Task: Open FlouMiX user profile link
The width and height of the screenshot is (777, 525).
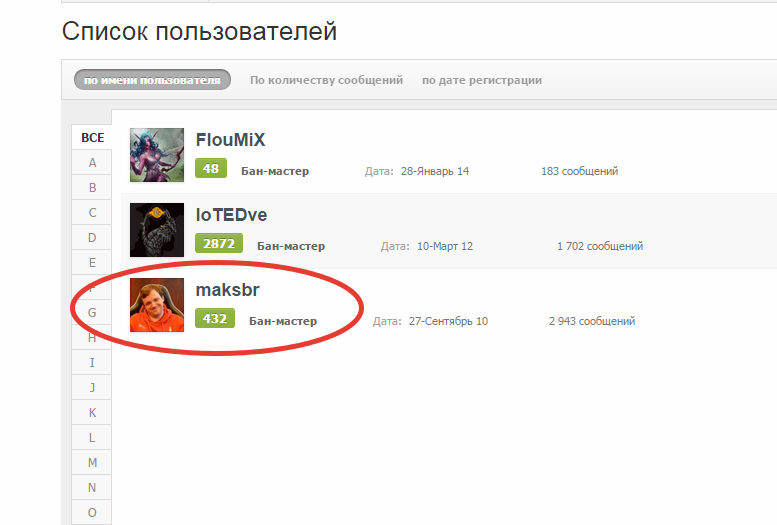Action: pos(230,140)
